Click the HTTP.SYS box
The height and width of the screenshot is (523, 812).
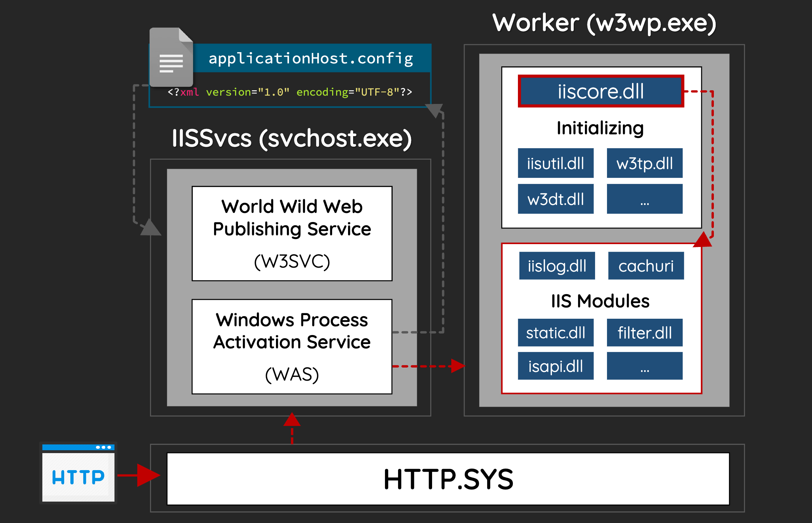[448, 479]
